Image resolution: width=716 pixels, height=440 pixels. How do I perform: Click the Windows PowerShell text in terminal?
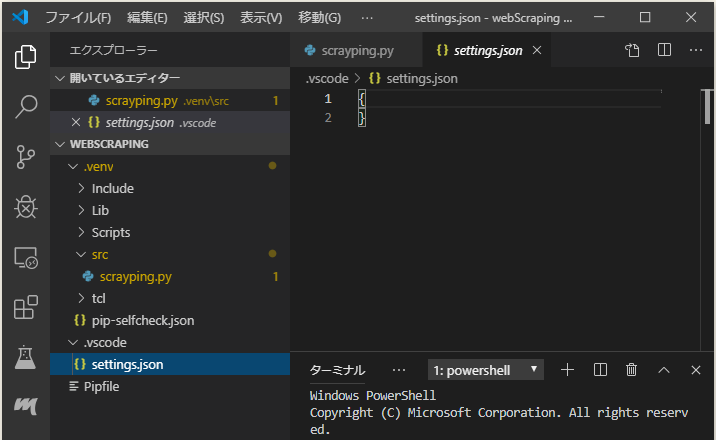pos(373,395)
